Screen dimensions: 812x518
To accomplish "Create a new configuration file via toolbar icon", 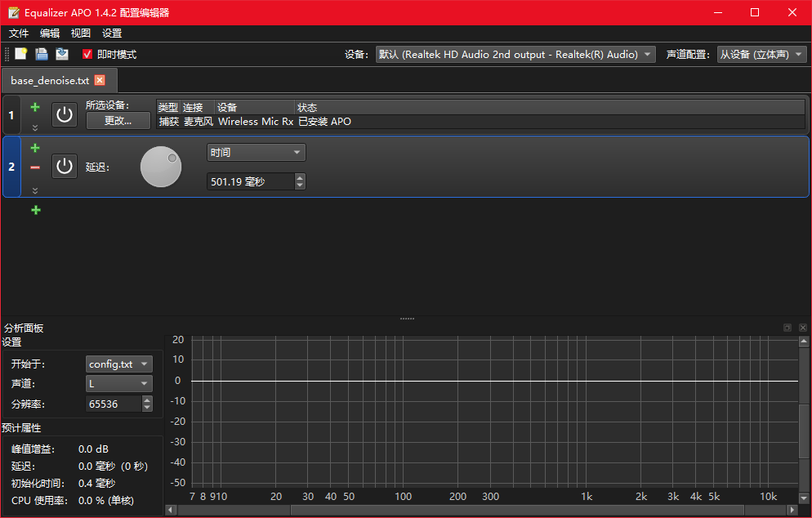I will click(x=20, y=54).
